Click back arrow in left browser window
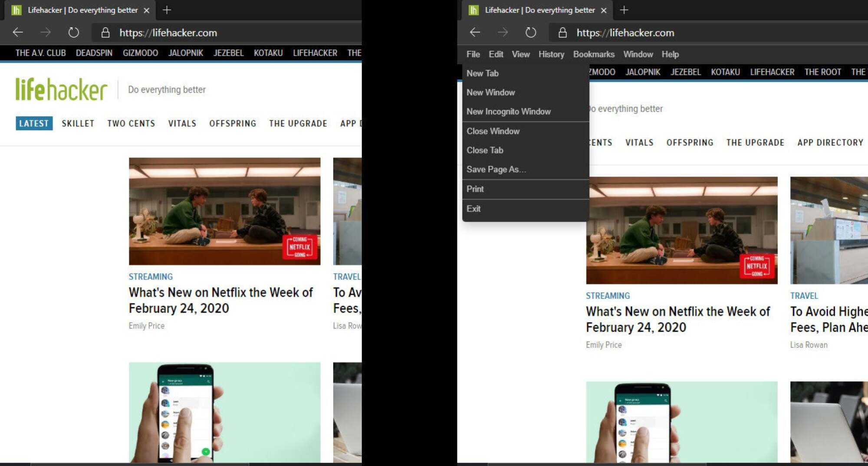 pos(18,32)
